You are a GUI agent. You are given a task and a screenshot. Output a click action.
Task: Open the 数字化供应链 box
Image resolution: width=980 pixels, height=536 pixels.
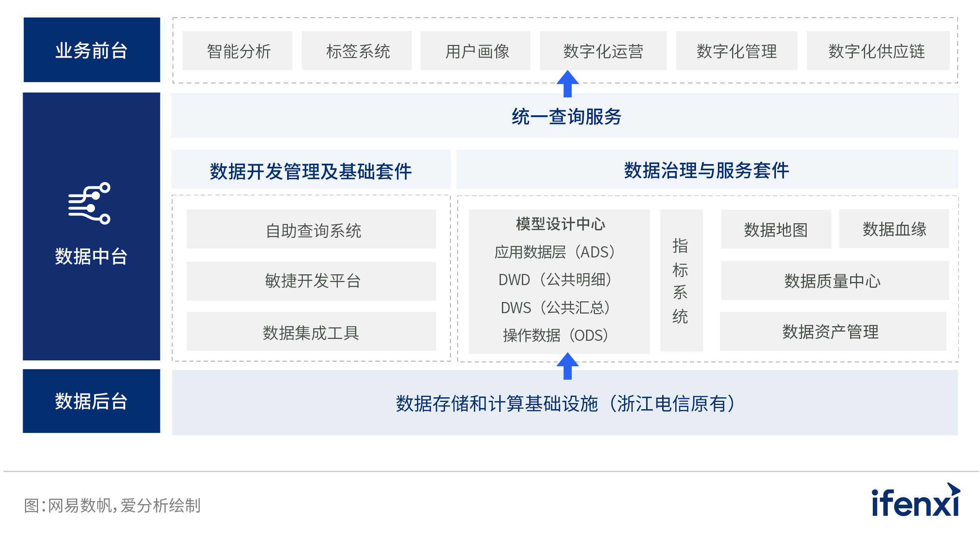(878, 51)
